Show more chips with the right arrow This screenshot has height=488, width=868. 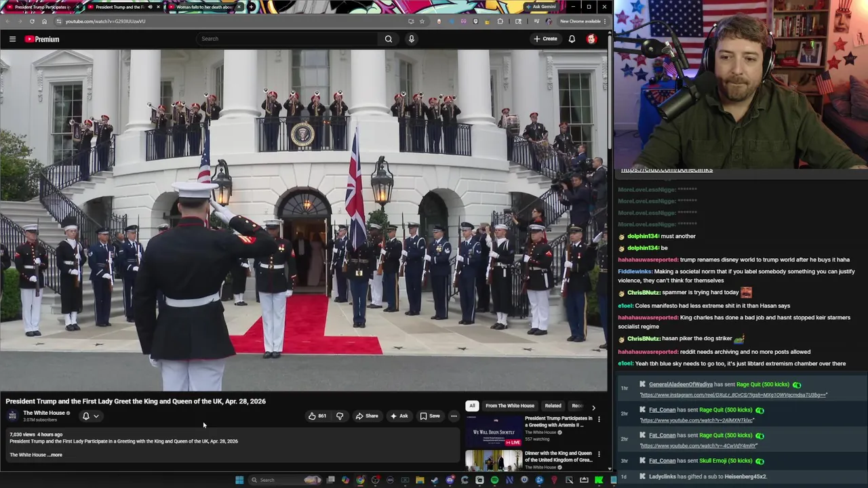593,407
